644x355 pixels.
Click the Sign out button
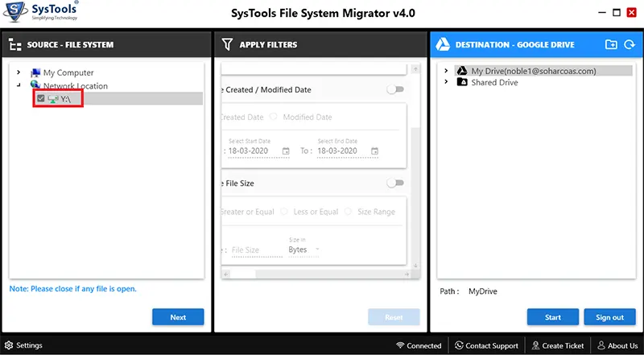click(610, 317)
